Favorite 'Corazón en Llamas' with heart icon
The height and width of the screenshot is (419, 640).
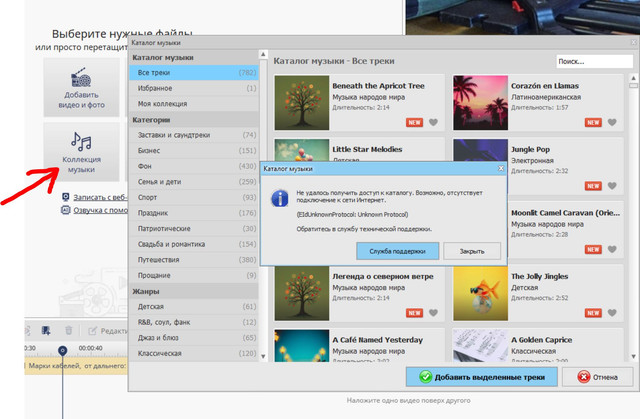click(612, 122)
